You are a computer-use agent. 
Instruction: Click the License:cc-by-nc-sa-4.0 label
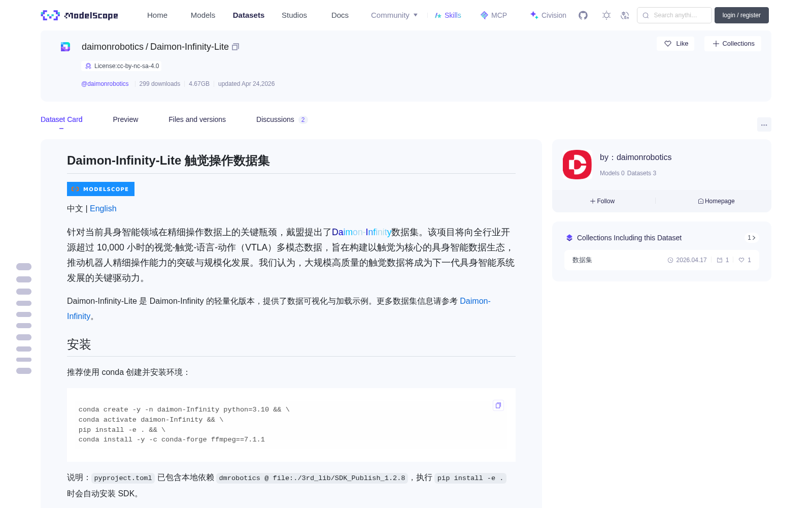126,66
